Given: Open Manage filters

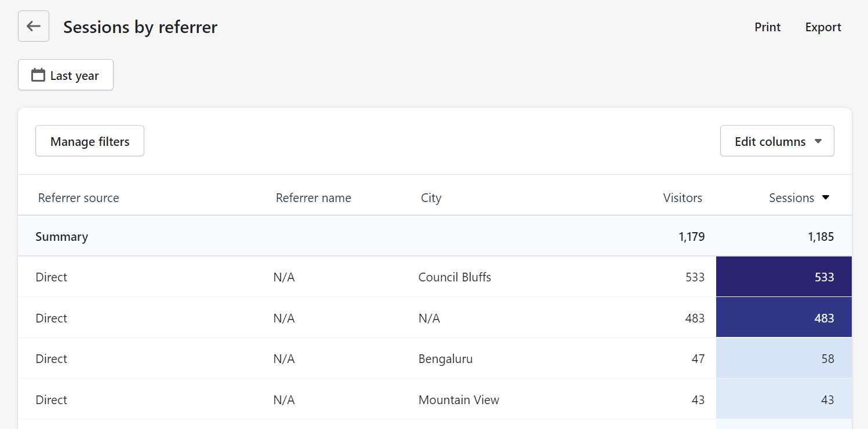Looking at the screenshot, I should coord(90,141).
